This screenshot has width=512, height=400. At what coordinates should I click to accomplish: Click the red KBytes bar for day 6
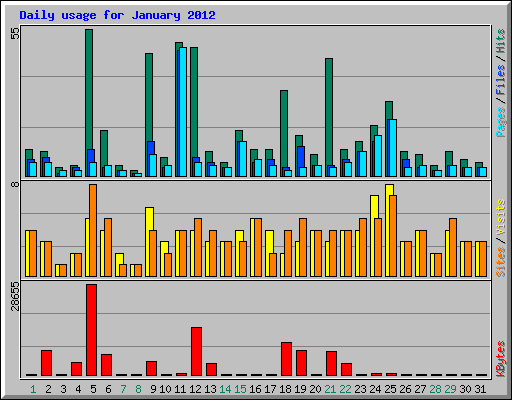tap(107, 365)
